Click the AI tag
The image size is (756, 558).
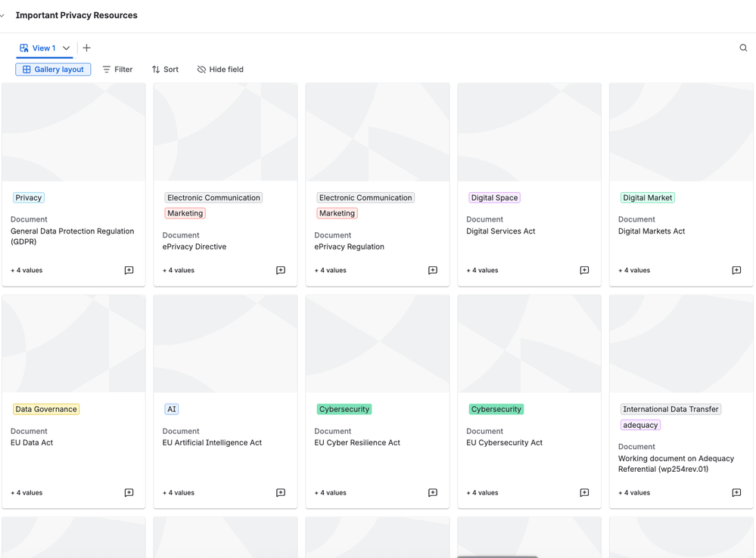(x=172, y=409)
